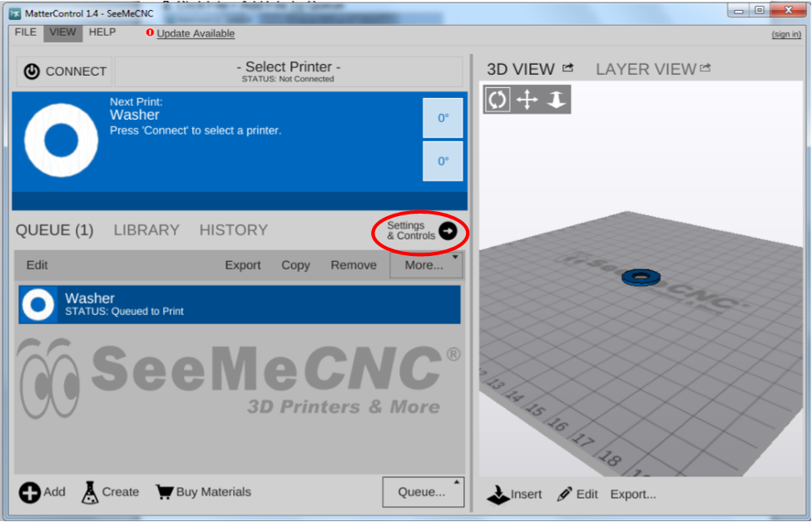Click the Washer preview thumbnail
This screenshot has height=522, width=812.
61,140
